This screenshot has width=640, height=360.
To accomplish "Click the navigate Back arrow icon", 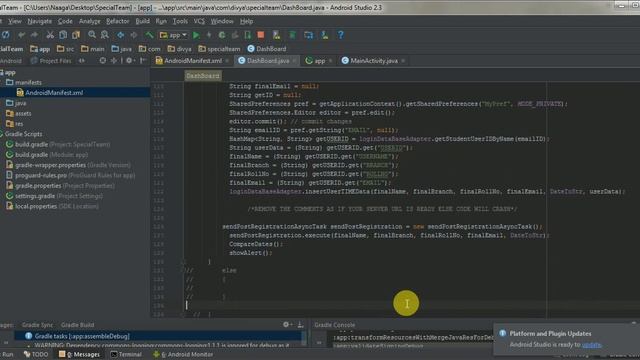I will pos(121,35).
